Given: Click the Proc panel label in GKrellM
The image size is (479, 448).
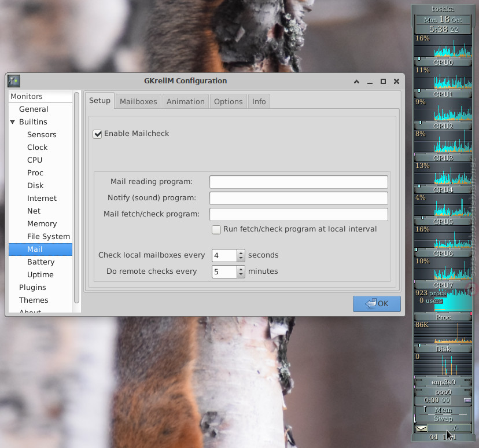Looking at the screenshot, I should pyautogui.click(x=443, y=317).
